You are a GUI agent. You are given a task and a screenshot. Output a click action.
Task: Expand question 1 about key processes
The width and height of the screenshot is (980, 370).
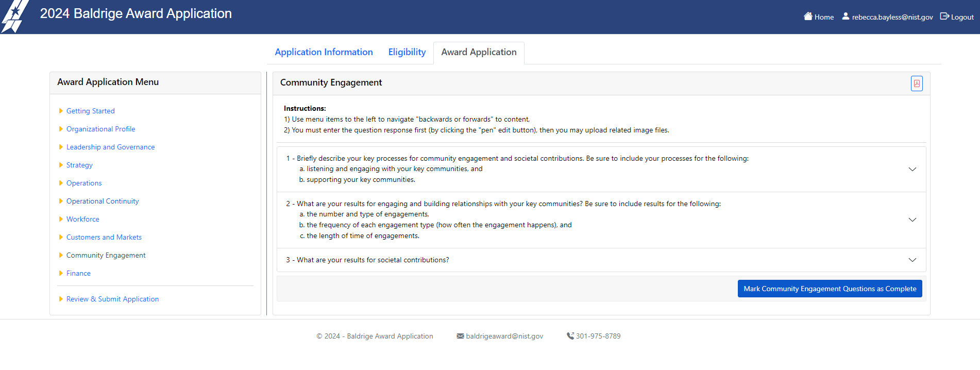point(912,169)
